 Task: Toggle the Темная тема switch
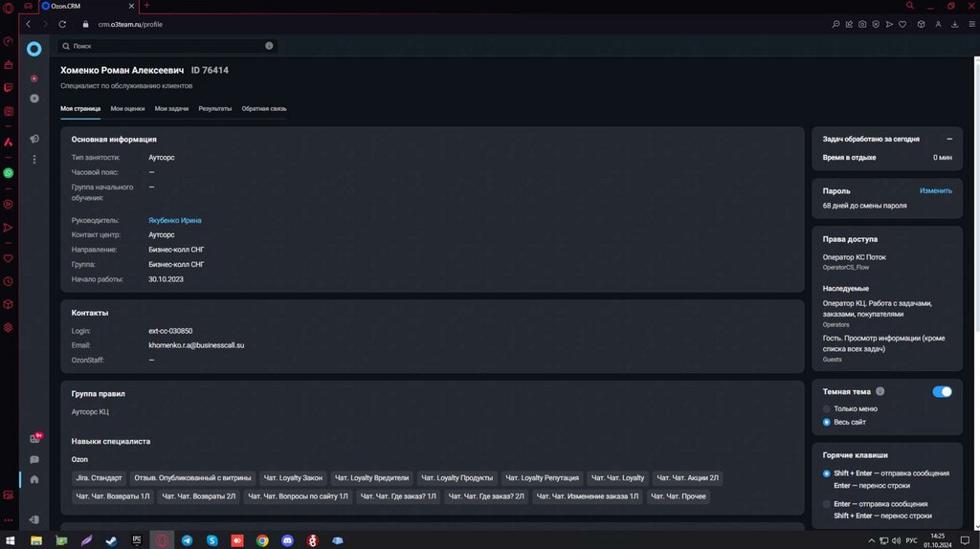click(x=942, y=391)
